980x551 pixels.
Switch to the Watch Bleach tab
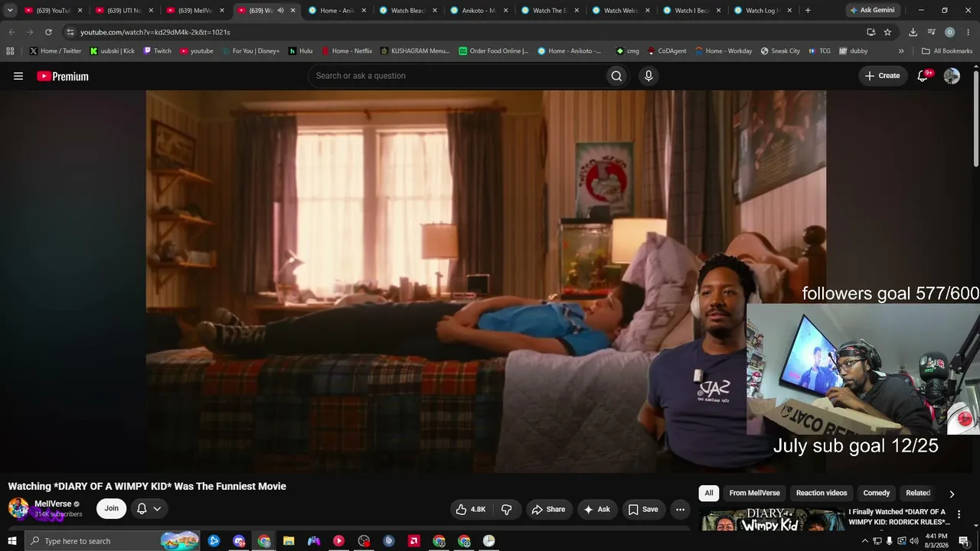pos(409,11)
